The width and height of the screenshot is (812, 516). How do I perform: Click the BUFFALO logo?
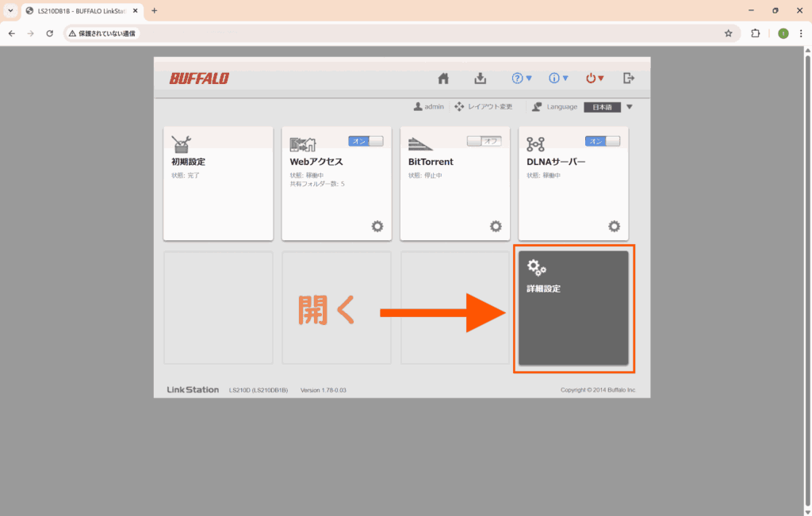(199, 78)
